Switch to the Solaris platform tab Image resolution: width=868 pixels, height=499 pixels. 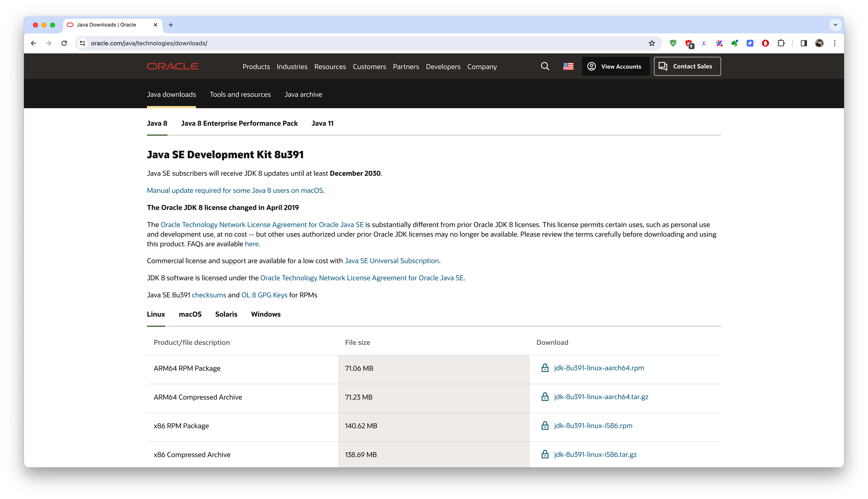[x=226, y=314]
